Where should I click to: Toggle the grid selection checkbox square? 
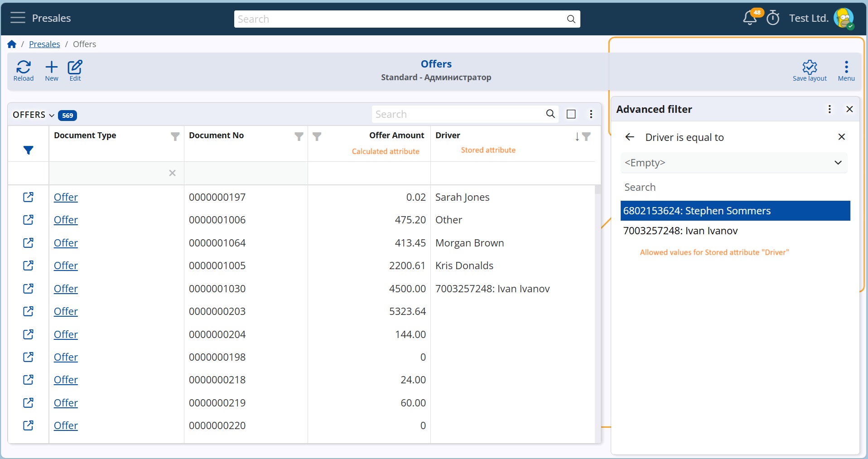point(571,114)
